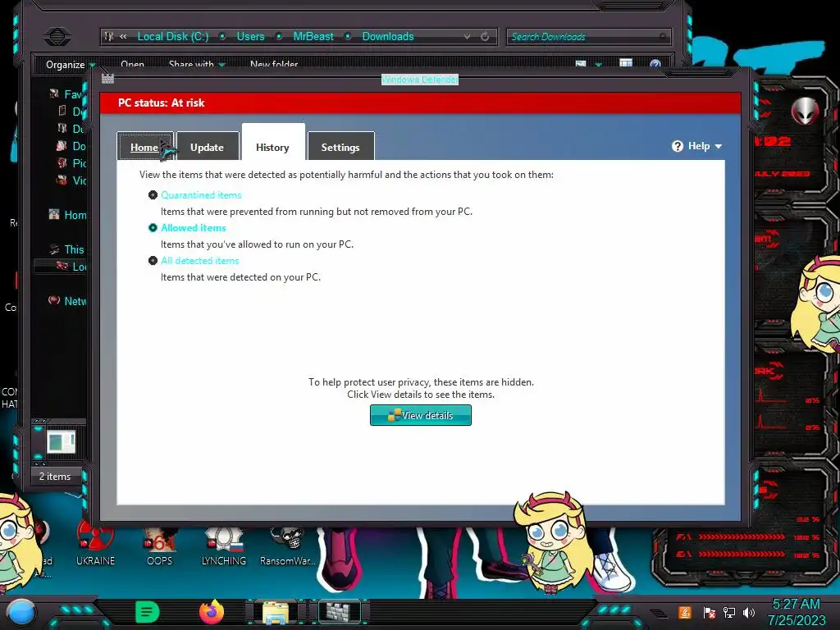The height and width of the screenshot is (630, 840).
Task: Click the Start orb on the taskbar
Action: pos(21,612)
